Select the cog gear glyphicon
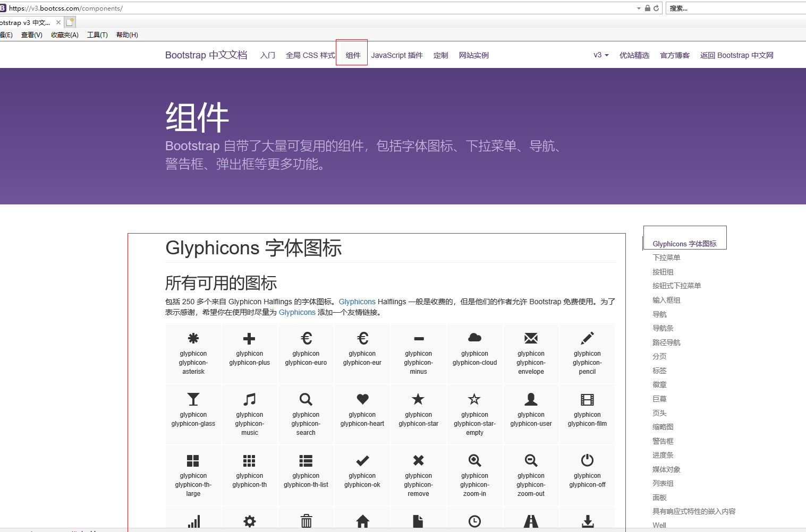Viewport: 806px width, 532px height. [x=250, y=521]
